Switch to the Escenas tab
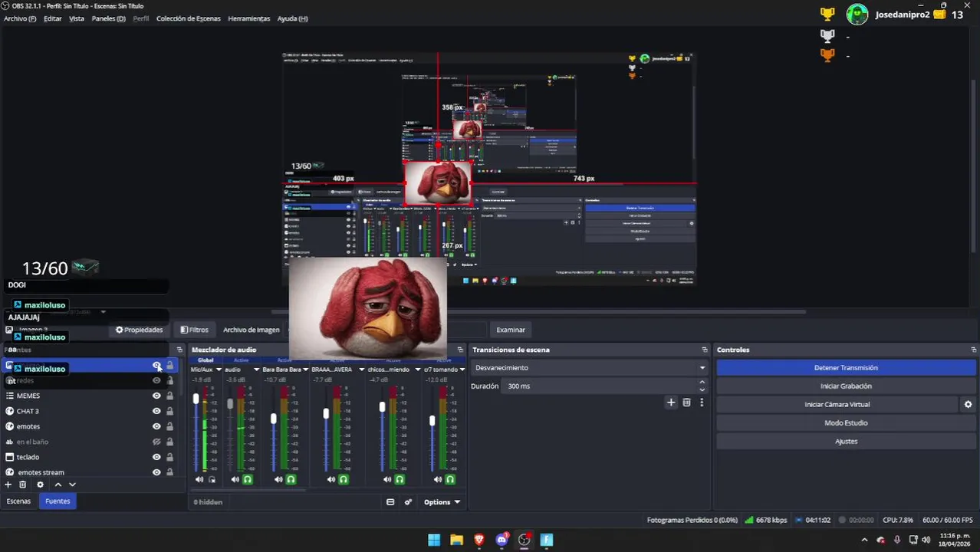The height and width of the screenshot is (552, 980). (18, 501)
